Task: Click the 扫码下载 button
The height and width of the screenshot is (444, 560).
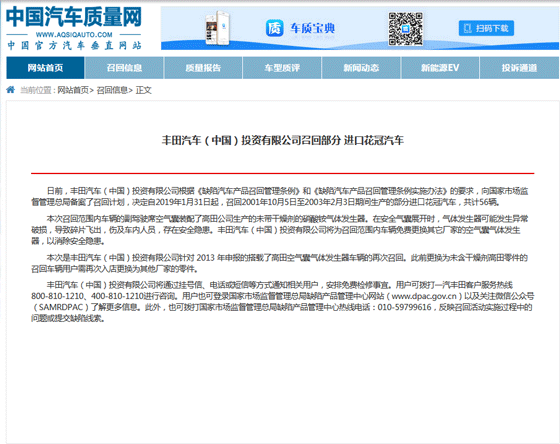Action: [x=486, y=28]
